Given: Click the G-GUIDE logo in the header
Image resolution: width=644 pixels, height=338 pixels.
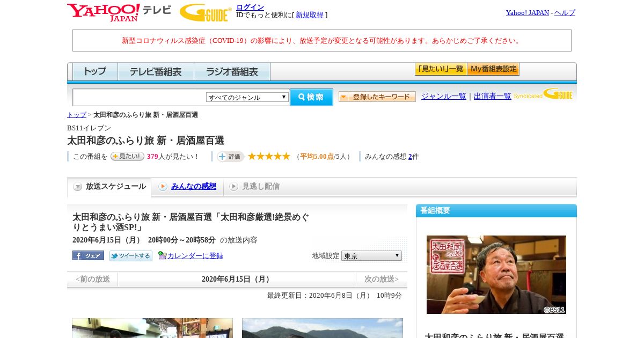Looking at the screenshot, I should [x=206, y=12].
